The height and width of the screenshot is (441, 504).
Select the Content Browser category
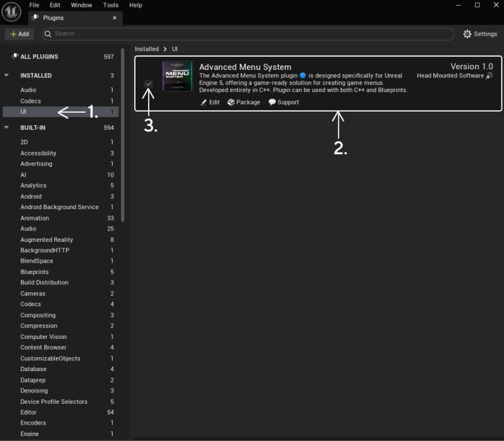coord(60,347)
